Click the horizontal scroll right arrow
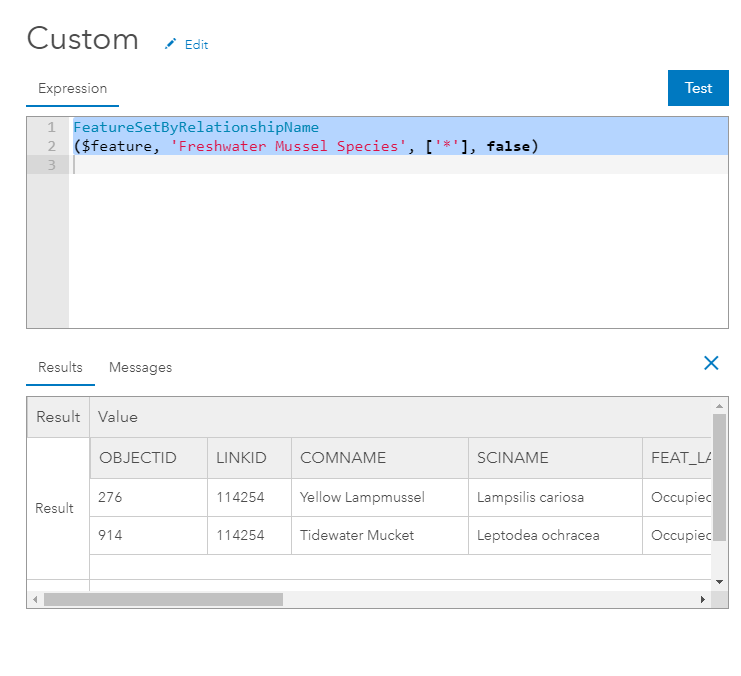Viewport: 741px width, 676px height. (702, 599)
